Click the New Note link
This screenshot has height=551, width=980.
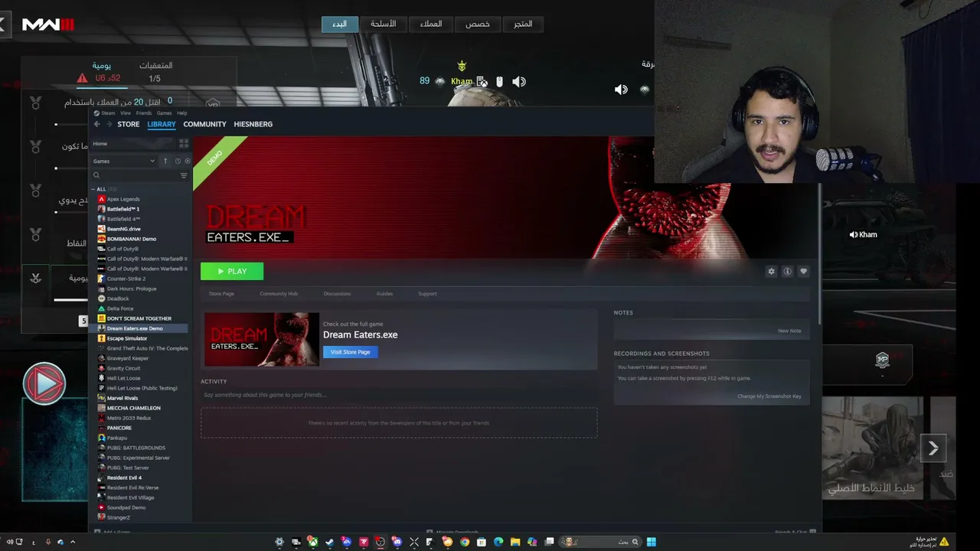coord(789,331)
